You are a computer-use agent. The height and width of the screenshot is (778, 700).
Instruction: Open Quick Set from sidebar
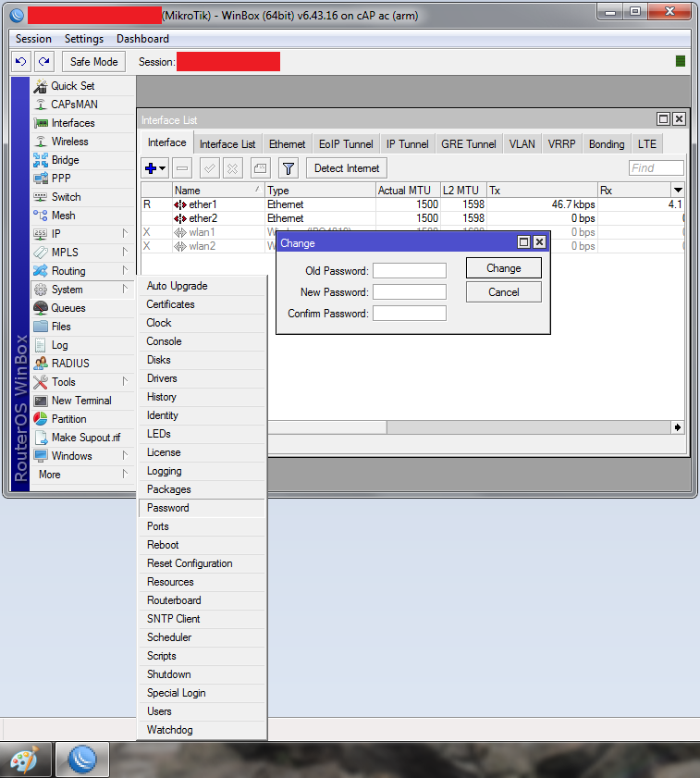[x=82, y=86]
